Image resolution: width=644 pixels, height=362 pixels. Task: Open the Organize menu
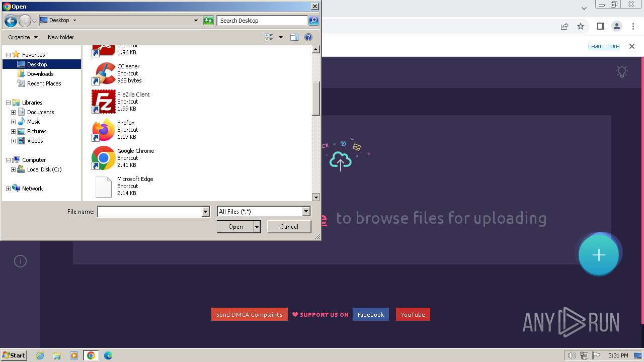(23, 37)
